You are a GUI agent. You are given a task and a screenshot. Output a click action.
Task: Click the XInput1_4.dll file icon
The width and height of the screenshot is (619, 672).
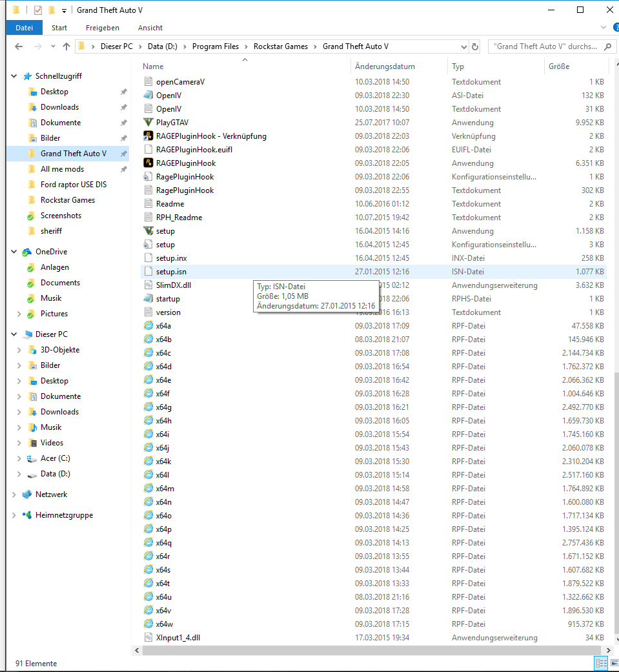(148, 637)
